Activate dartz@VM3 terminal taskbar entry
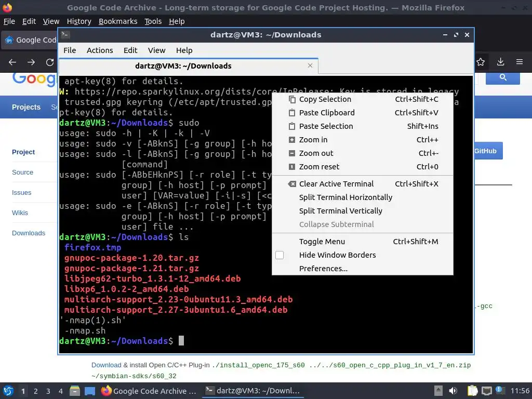This screenshot has width=532, height=399. point(253,391)
